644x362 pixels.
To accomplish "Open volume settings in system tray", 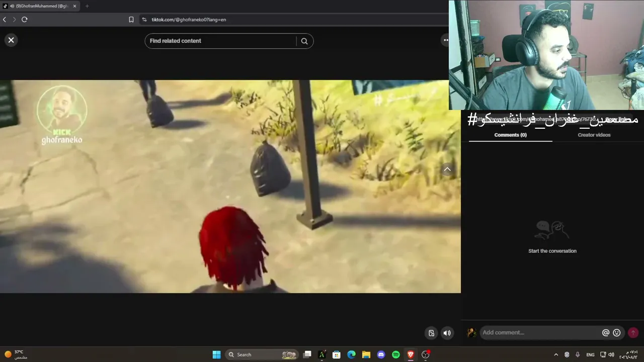I will coord(611,354).
